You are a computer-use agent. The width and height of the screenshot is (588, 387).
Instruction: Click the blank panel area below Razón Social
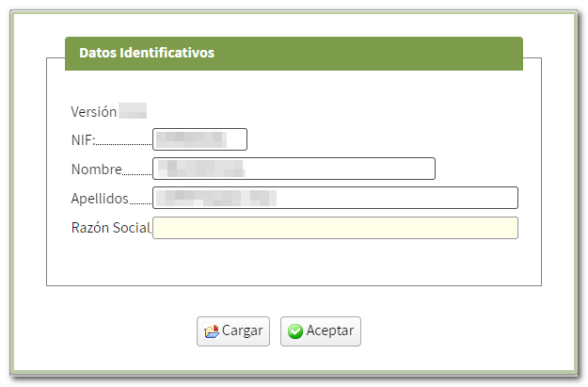tap(294, 264)
